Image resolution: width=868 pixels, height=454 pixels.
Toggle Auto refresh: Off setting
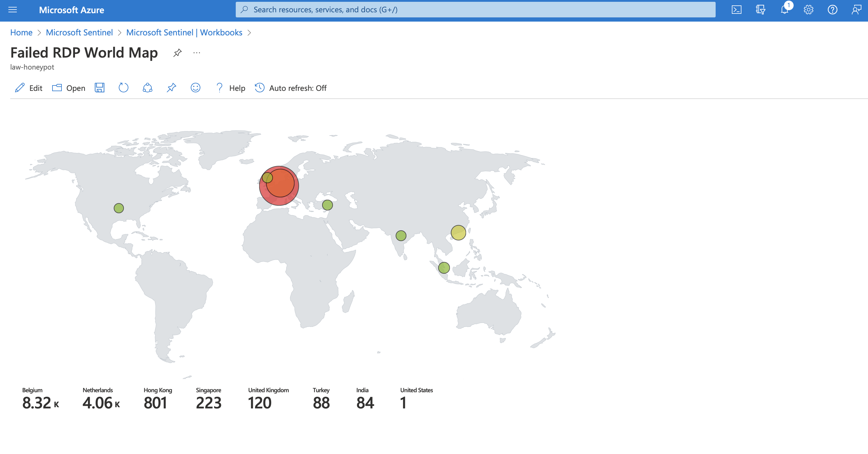click(290, 88)
